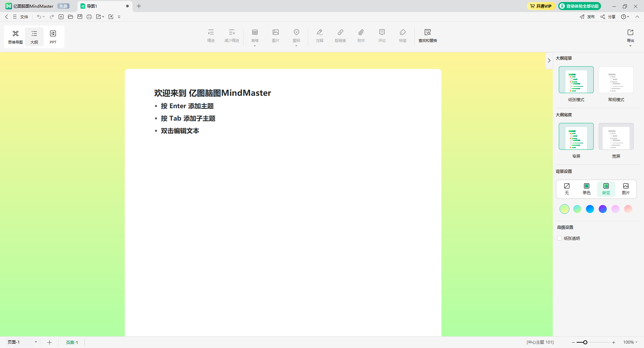Switch to 思维导图 mind map view
Screen dimensions: 644x348
click(15, 37)
